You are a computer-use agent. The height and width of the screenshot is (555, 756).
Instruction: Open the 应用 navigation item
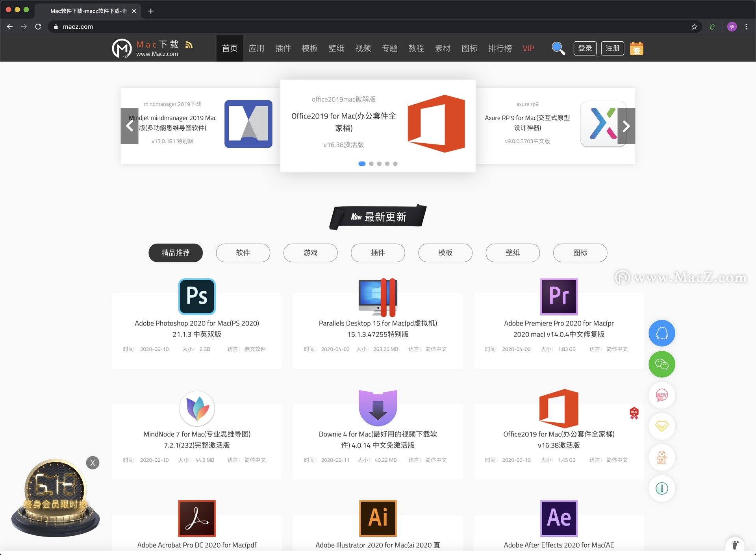click(x=256, y=48)
